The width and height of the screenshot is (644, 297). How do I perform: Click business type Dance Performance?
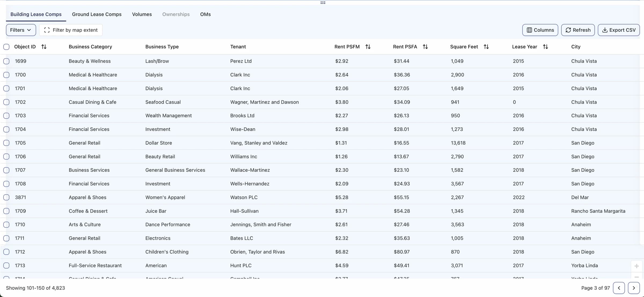pyautogui.click(x=168, y=225)
